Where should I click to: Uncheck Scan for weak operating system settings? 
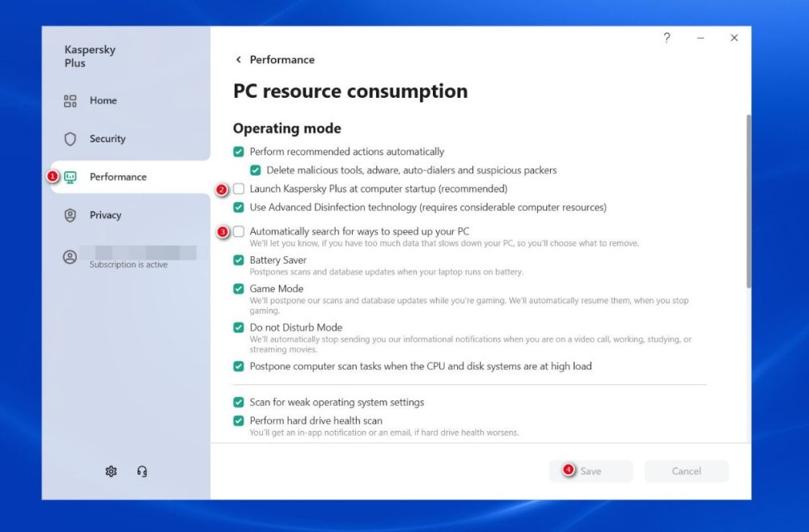239,402
